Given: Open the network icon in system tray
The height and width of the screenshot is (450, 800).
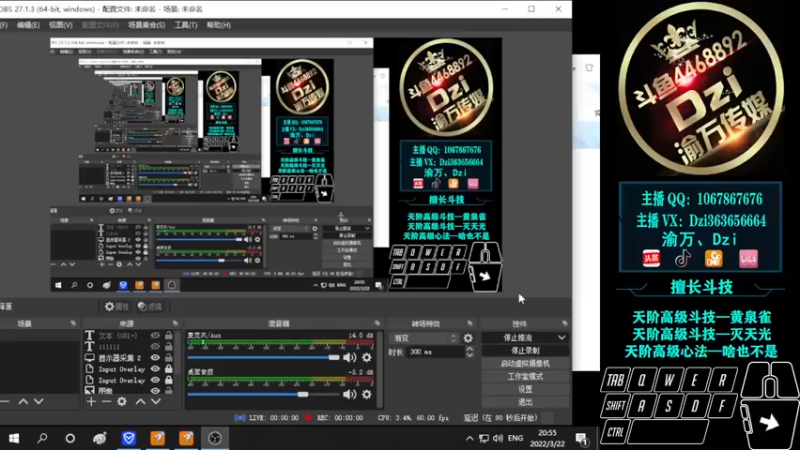Looking at the screenshot, I should coord(484,438).
